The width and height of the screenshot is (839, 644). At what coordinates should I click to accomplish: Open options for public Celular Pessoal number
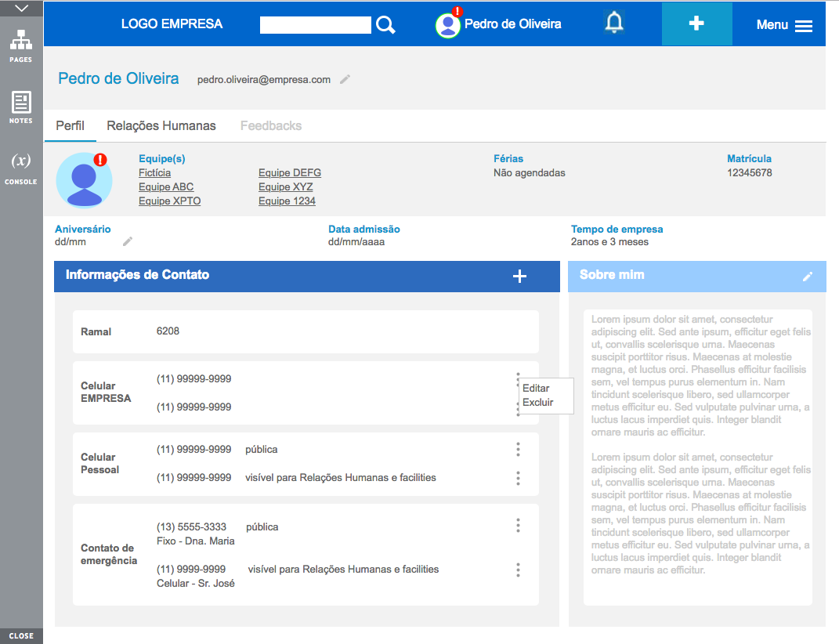pos(518,450)
